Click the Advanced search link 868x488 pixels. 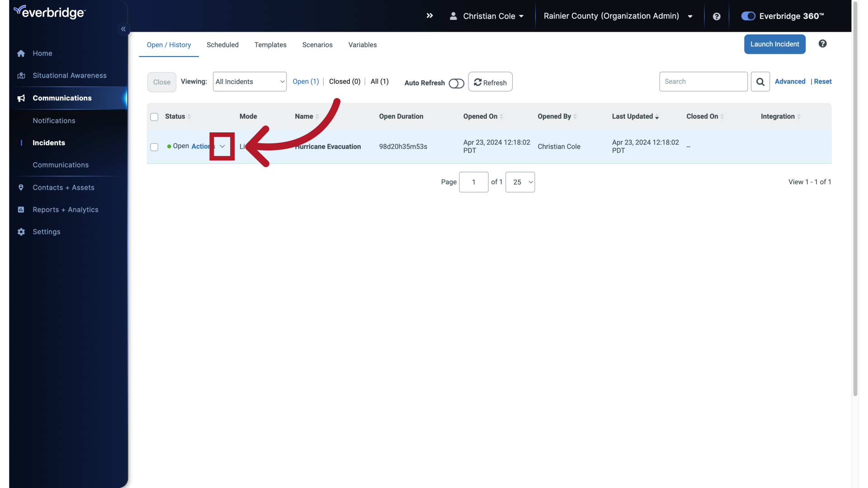click(790, 81)
